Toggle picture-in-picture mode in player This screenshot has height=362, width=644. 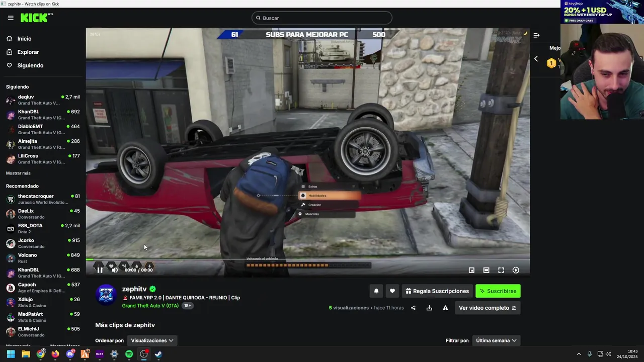tap(471, 270)
